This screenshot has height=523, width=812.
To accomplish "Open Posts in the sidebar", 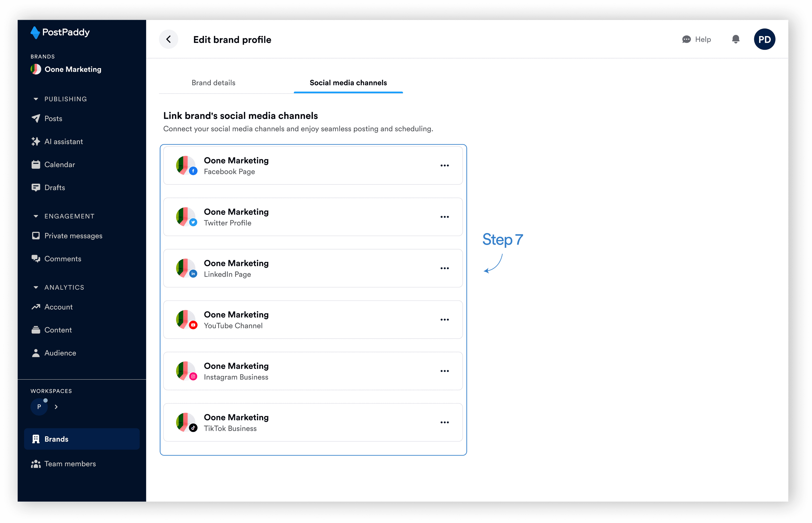I will [53, 119].
